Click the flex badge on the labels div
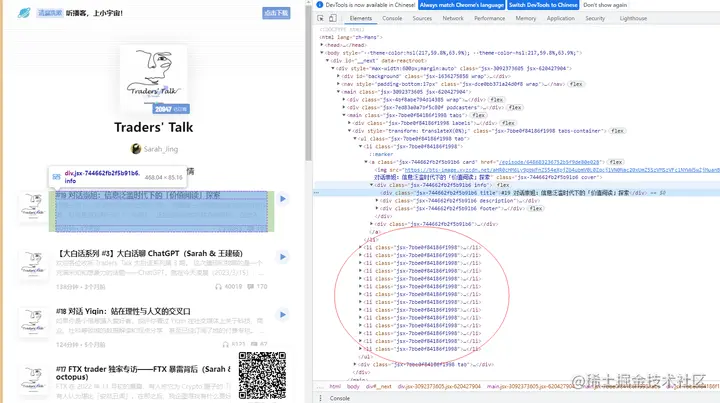 coord(508,123)
